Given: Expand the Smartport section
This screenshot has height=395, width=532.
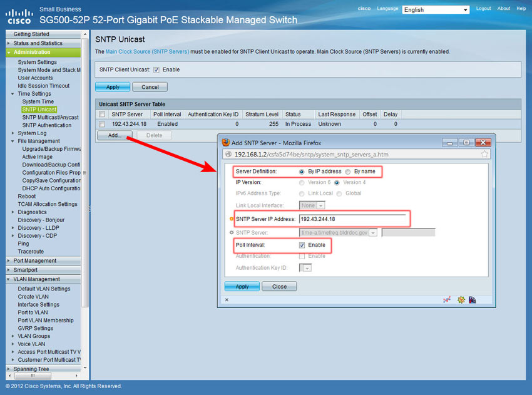Looking at the screenshot, I should point(9,270).
